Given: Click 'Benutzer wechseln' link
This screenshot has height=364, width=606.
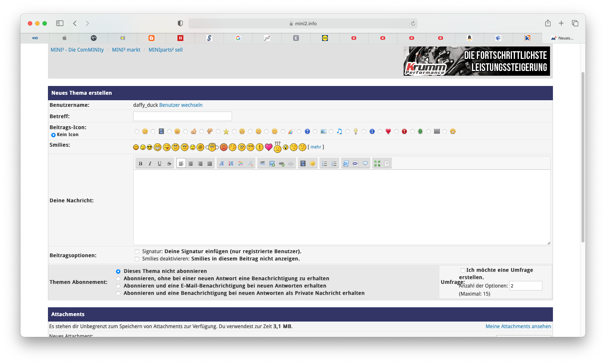Looking at the screenshot, I should coord(181,105).
